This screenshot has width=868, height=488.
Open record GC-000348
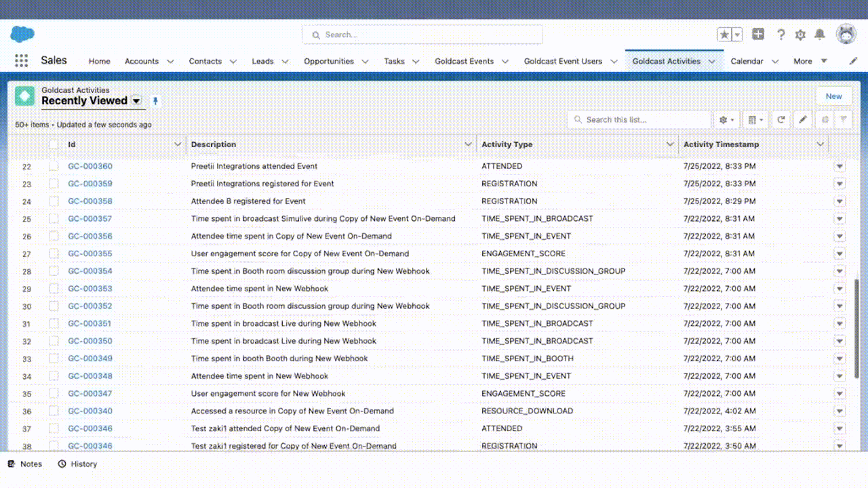pos(90,376)
